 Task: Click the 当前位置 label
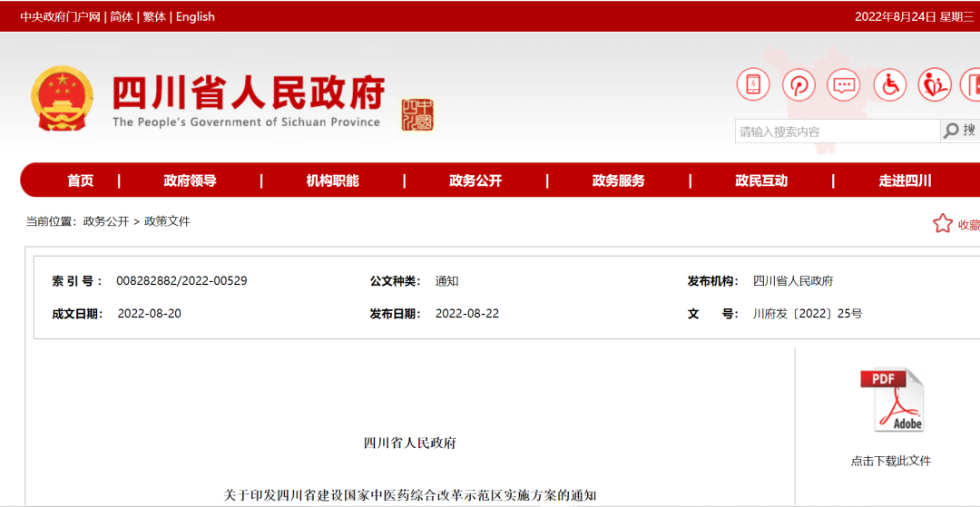[x=51, y=221]
